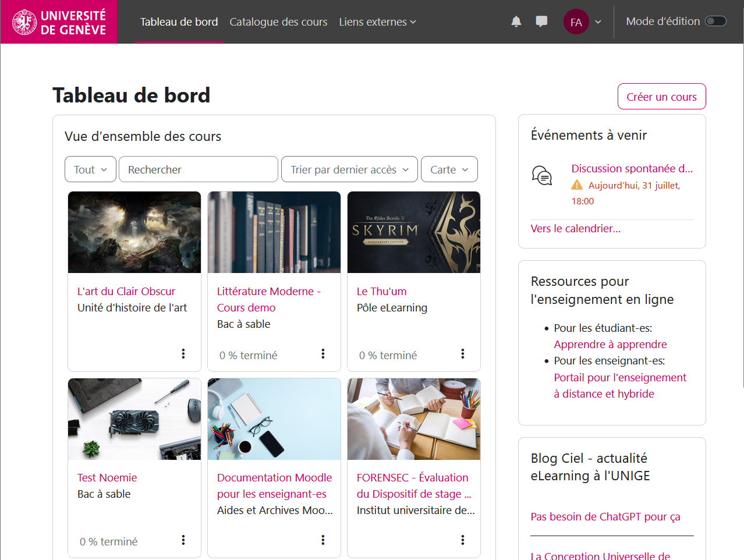Open actions menu for Littérature Moderne course
The image size is (744, 560).
click(323, 354)
